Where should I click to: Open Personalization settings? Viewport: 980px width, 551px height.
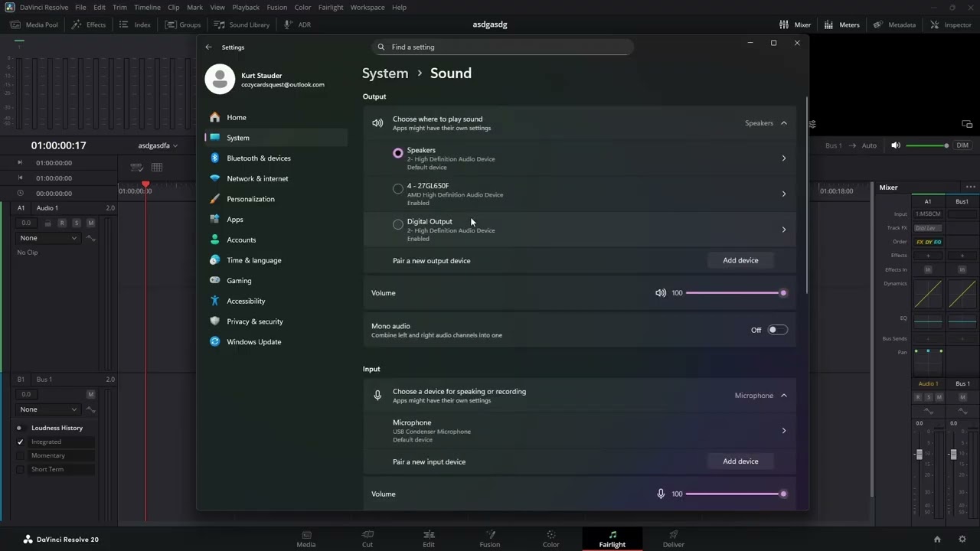pos(250,199)
